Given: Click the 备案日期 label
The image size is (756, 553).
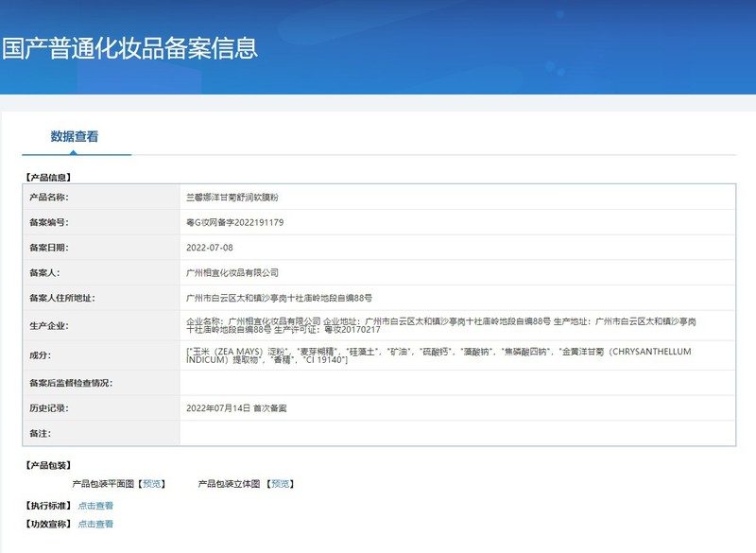Looking at the screenshot, I should pyautogui.click(x=49, y=248).
